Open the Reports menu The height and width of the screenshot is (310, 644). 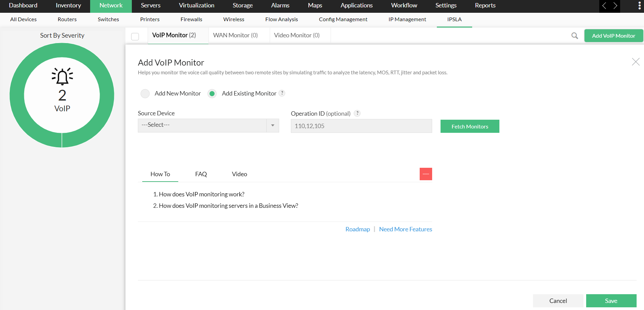(x=485, y=5)
